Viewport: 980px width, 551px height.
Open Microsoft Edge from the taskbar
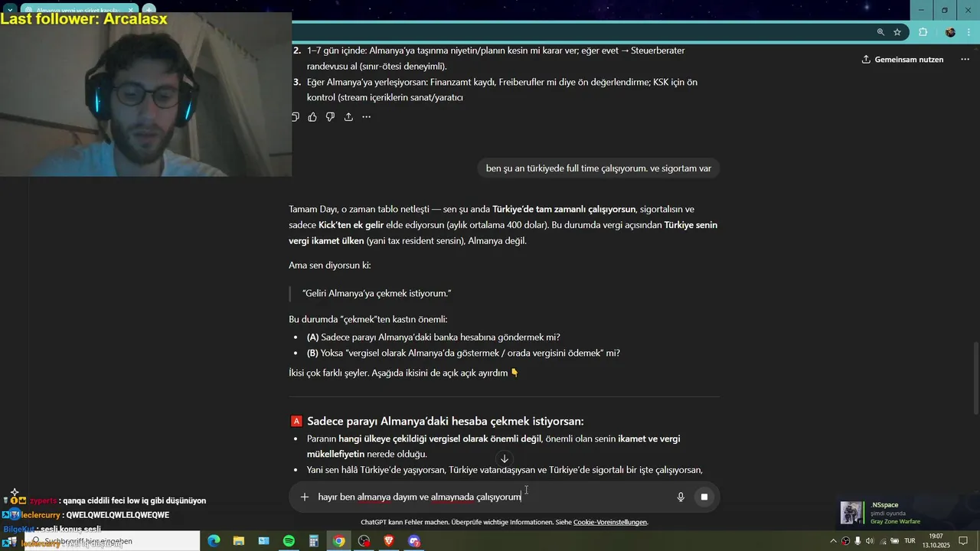pyautogui.click(x=214, y=541)
